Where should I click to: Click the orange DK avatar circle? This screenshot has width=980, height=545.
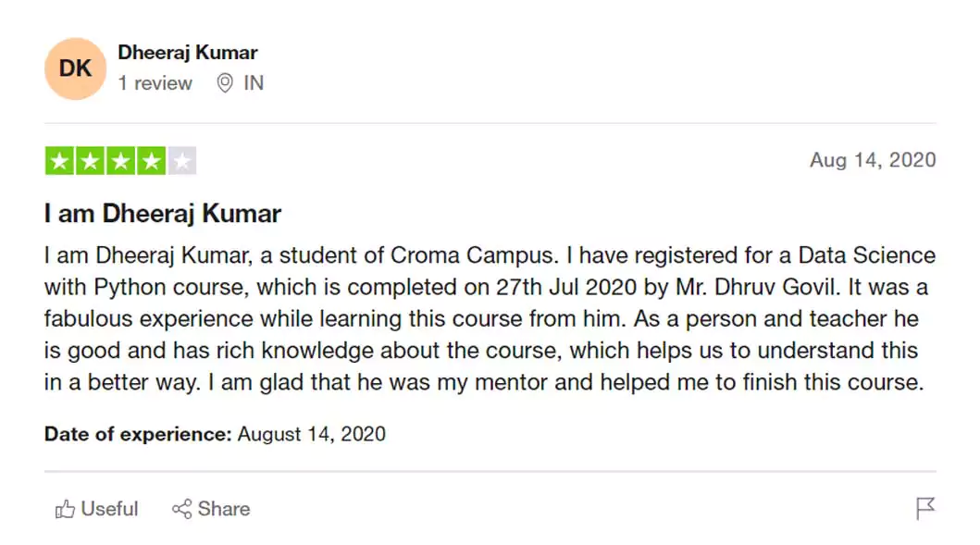(76, 68)
